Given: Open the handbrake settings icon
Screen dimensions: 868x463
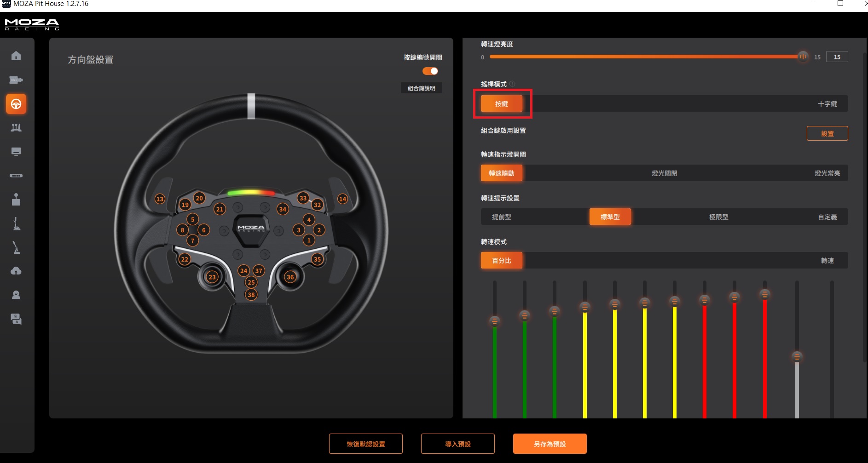Looking at the screenshot, I should 16,247.
